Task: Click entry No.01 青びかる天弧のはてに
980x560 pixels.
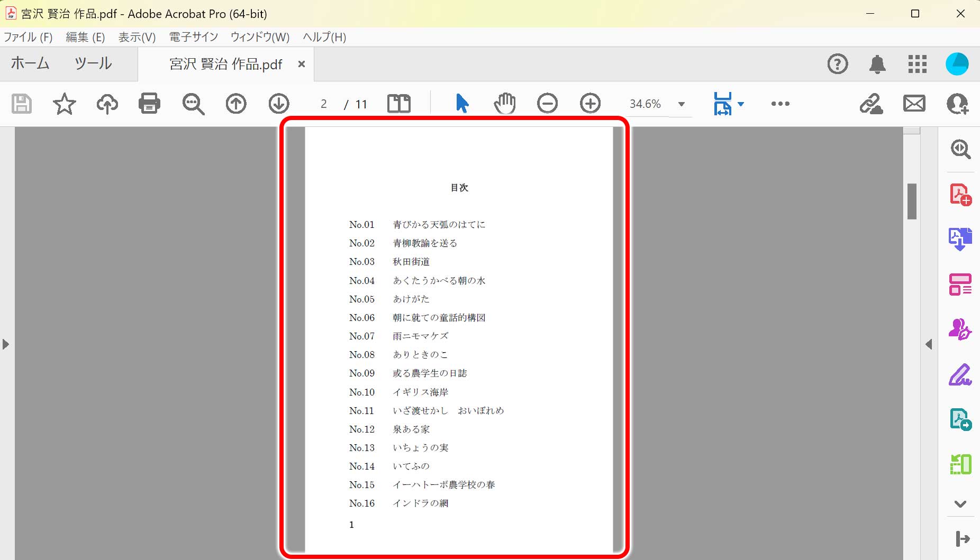Action: [x=417, y=225]
